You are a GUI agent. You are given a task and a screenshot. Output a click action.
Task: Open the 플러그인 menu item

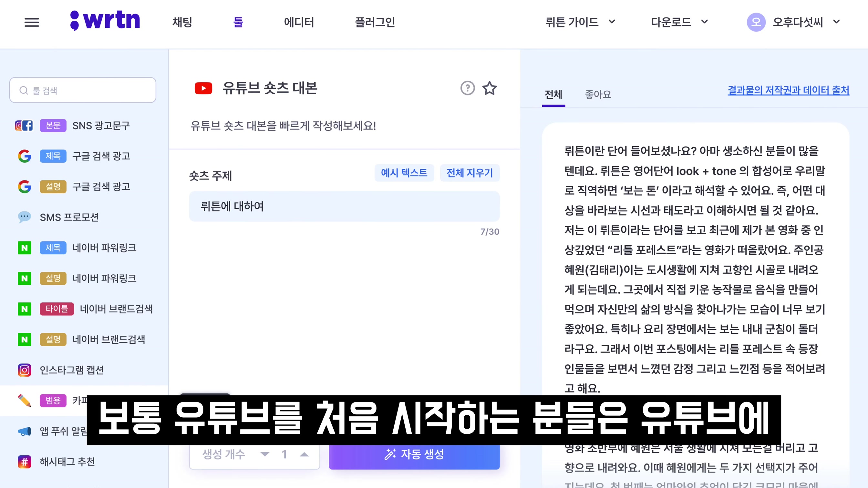375,22
